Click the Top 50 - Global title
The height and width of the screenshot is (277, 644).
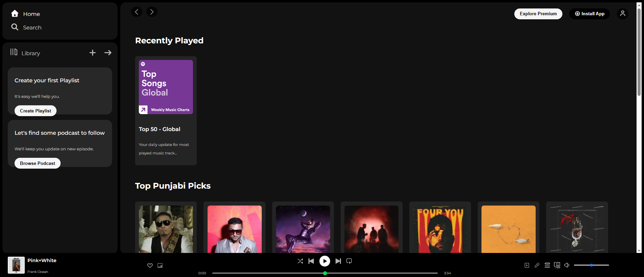159,129
